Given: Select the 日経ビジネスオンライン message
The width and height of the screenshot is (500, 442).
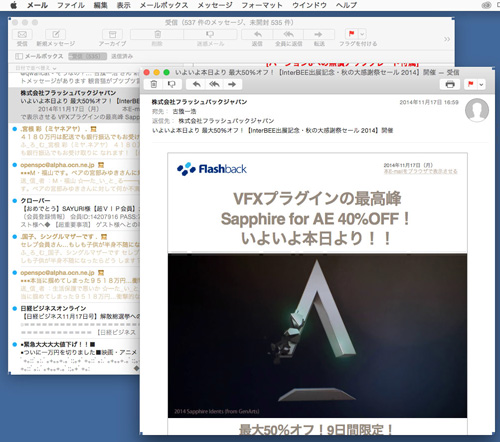Looking at the screenshot, I should [x=75, y=321].
